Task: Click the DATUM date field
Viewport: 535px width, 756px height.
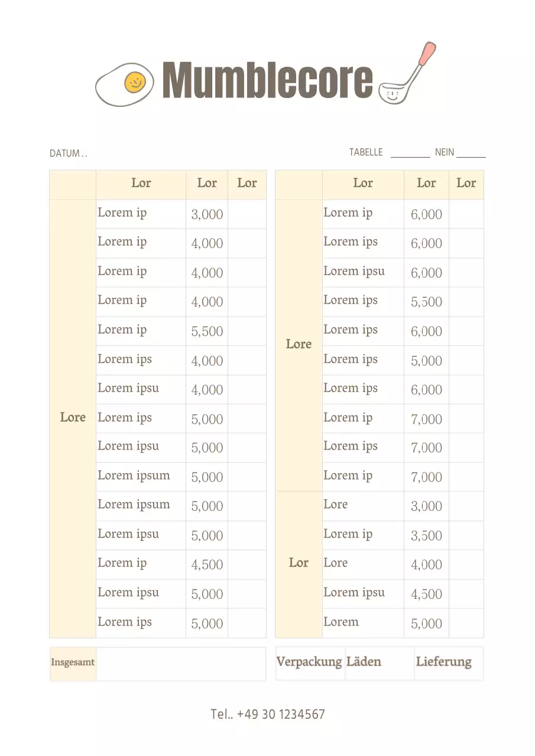Action: pos(69,154)
